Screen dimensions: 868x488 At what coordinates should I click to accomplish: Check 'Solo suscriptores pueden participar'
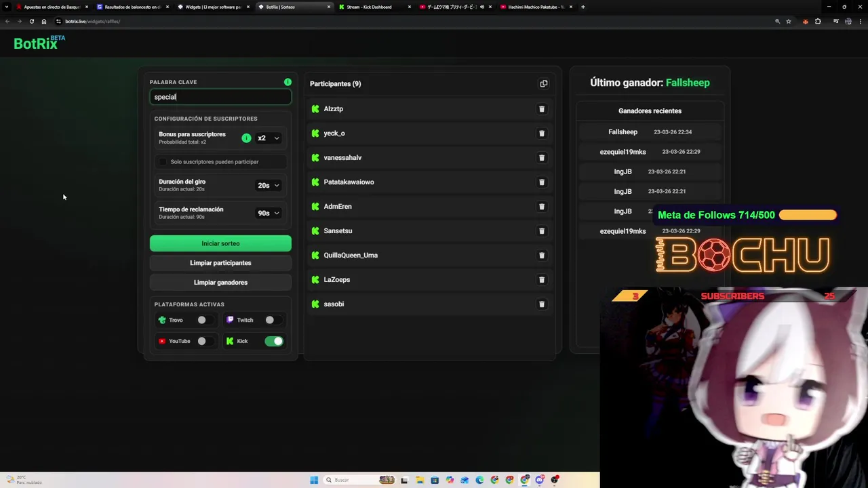[163, 162]
